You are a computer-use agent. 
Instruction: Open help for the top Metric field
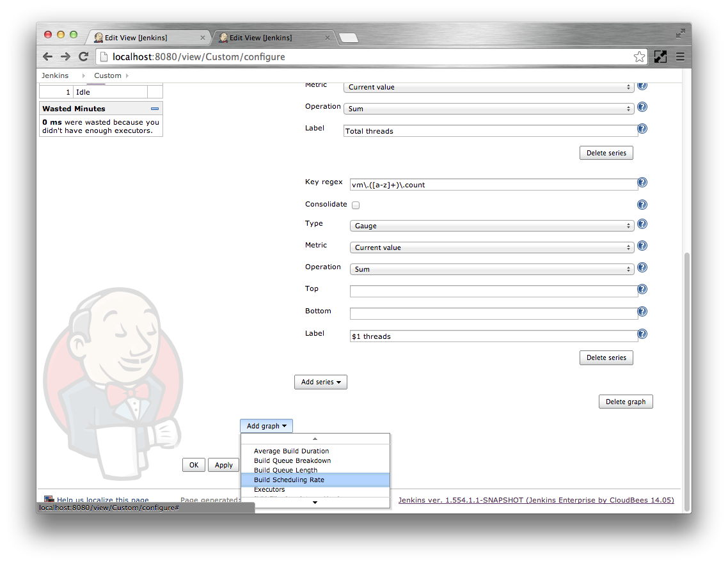click(642, 86)
